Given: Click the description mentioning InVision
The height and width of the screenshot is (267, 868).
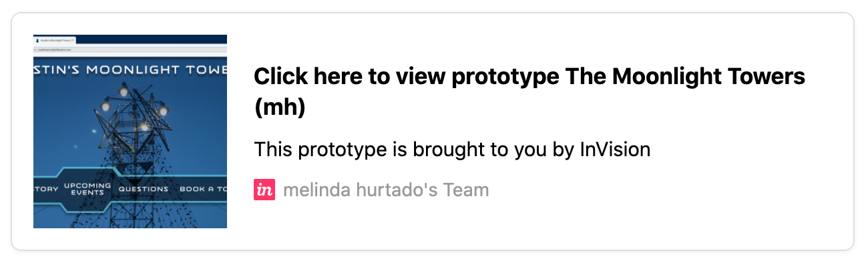Looking at the screenshot, I should (x=452, y=150).
